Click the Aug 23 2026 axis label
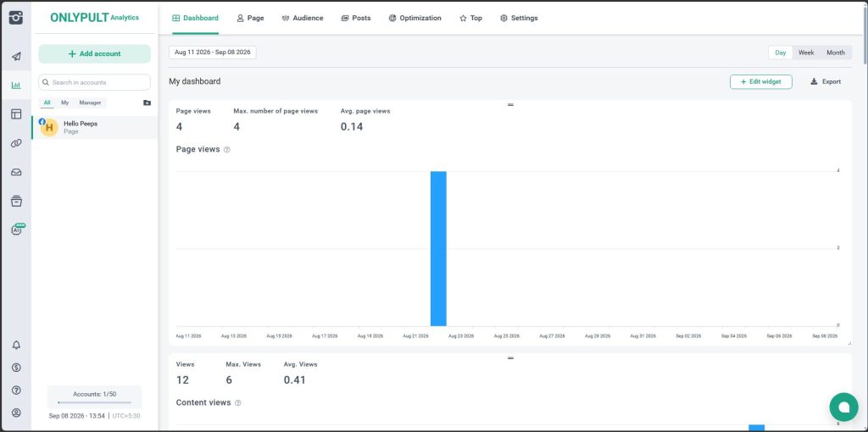868x432 pixels. [461, 335]
